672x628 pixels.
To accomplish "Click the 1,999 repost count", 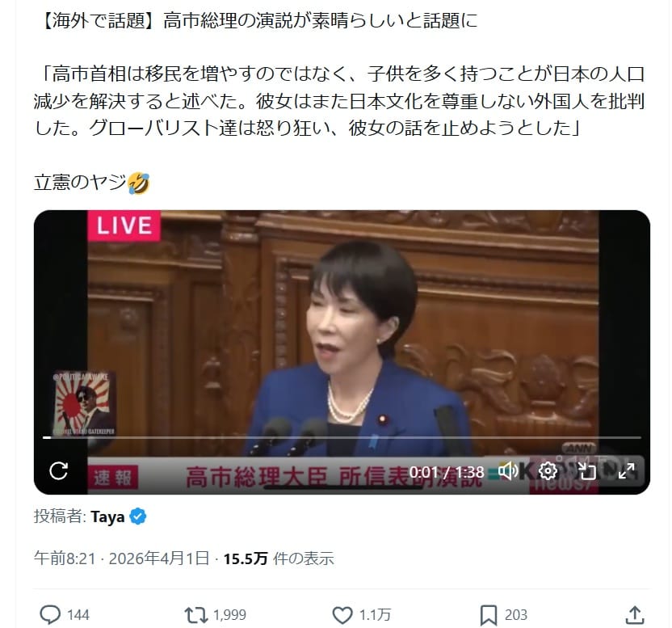I will coord(229,615).
